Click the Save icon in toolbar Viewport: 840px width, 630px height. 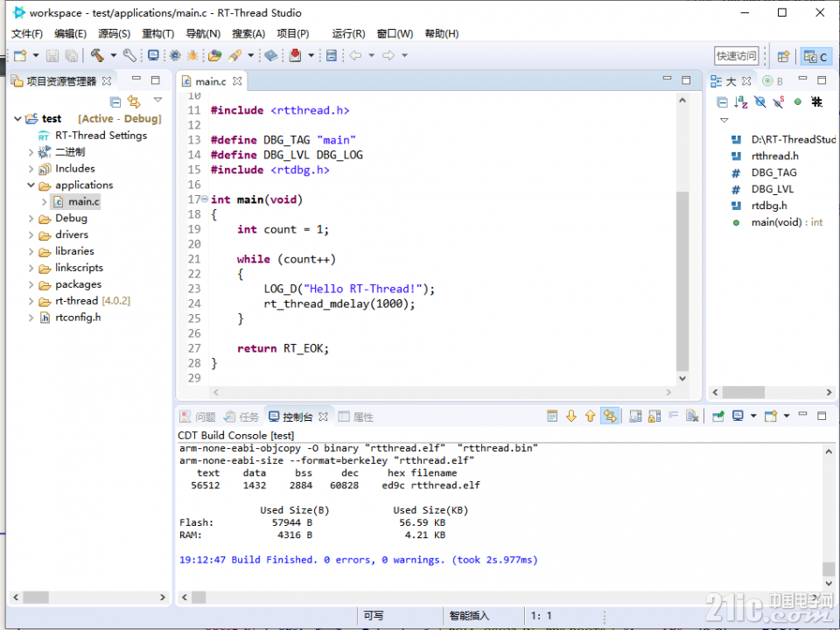click(52, 55)
